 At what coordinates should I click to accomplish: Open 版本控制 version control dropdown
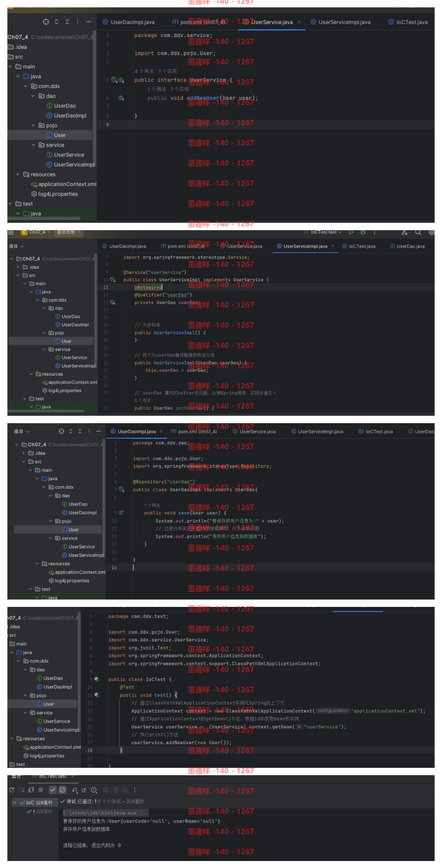[69, 232]
